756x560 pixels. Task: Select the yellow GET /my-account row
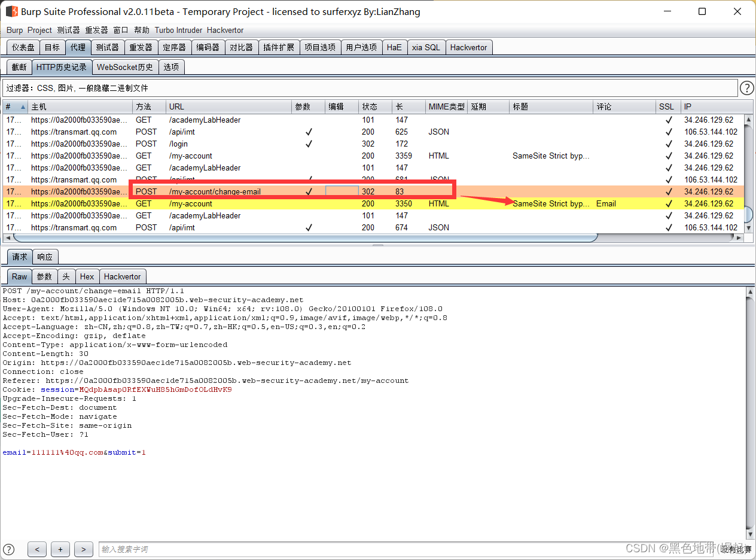point(373,203)
